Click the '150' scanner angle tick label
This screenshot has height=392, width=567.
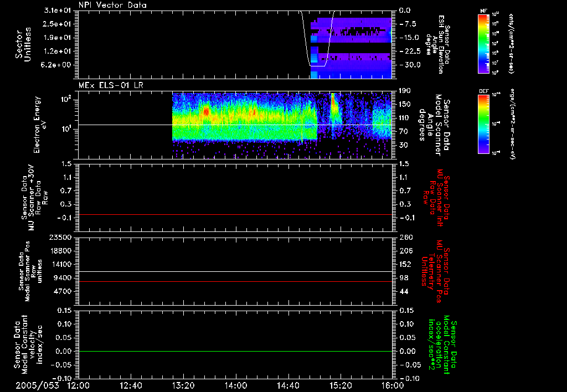pyautogui.click(x=405, y=104)
